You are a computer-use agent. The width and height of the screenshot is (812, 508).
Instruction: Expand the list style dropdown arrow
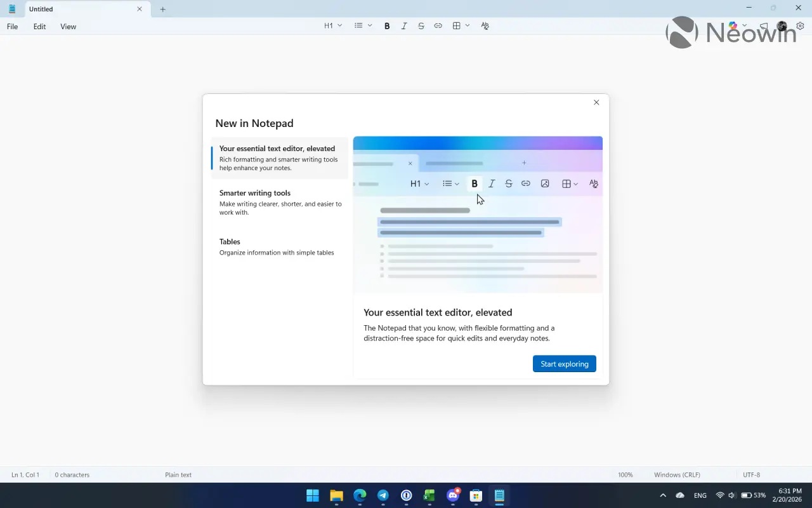tap(370, 25)
